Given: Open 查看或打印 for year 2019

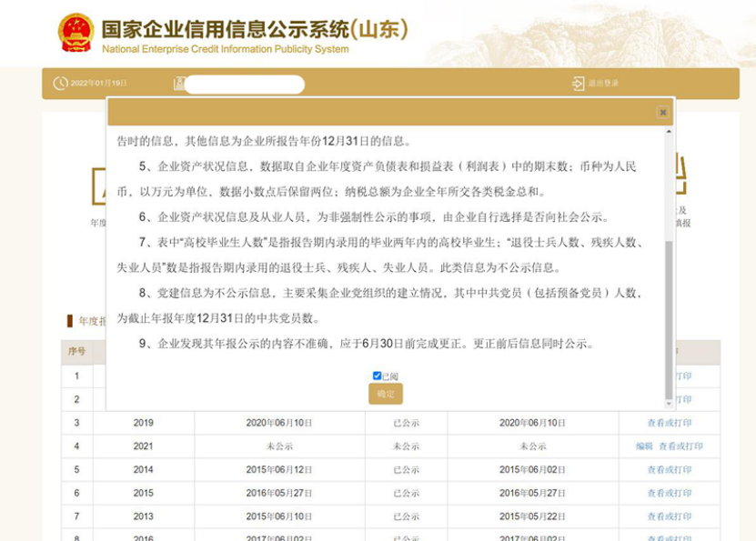Looking at the screenshot, I should click(670, 423).
